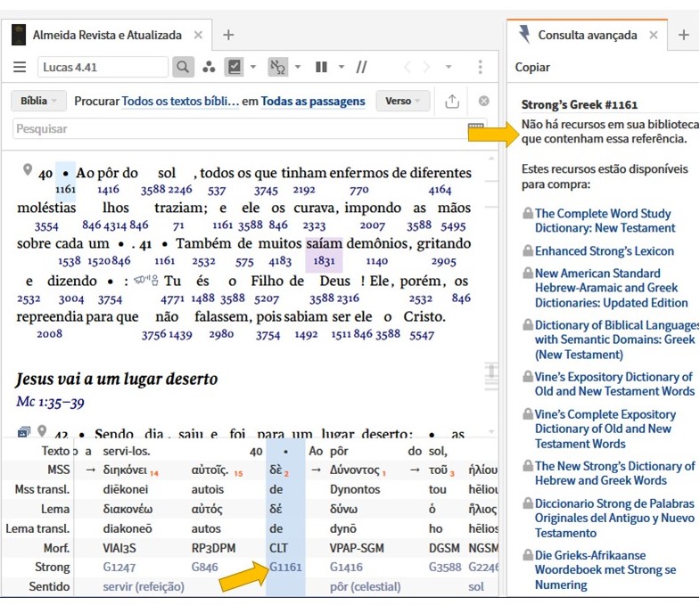
Task: Click the parallel resources slashes icon
Action: tap(361, 67)
